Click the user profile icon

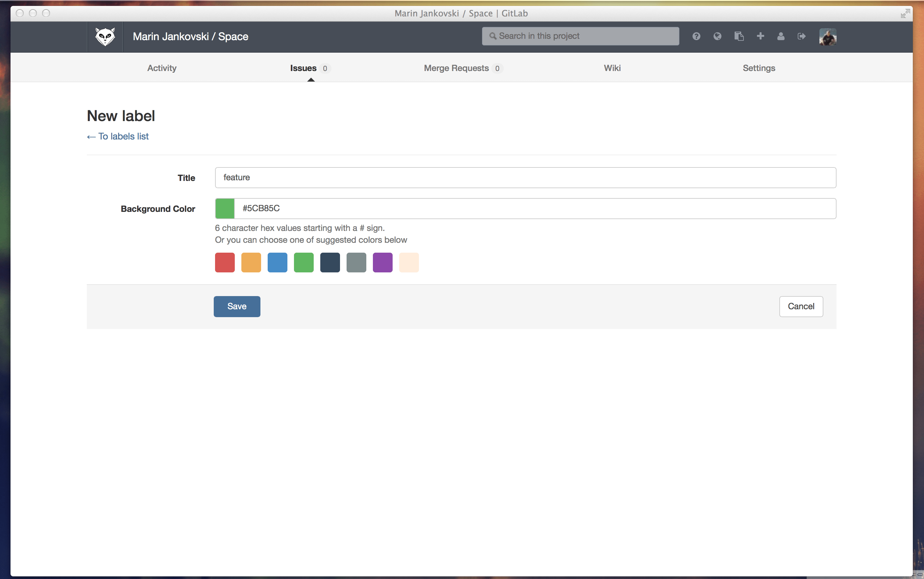[781, 36]
